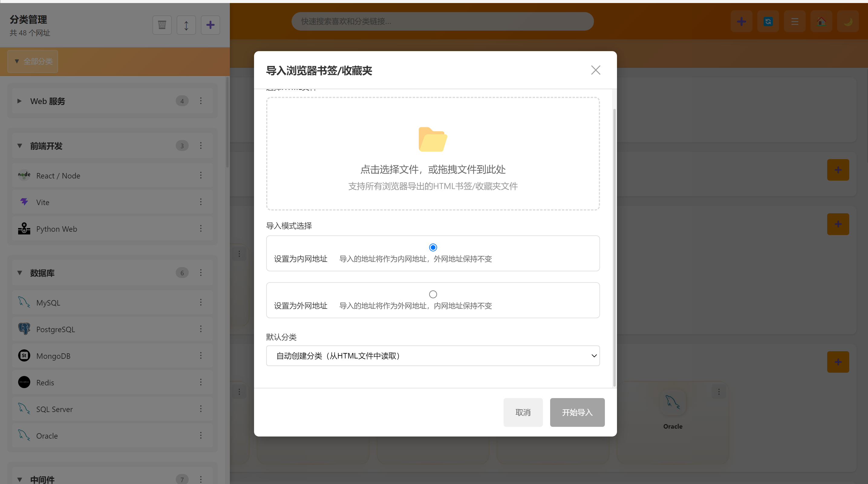This screenshot has width=868, height=484.
Task: Select MongoDB in sidebar
Action: (x=112, y=356)
